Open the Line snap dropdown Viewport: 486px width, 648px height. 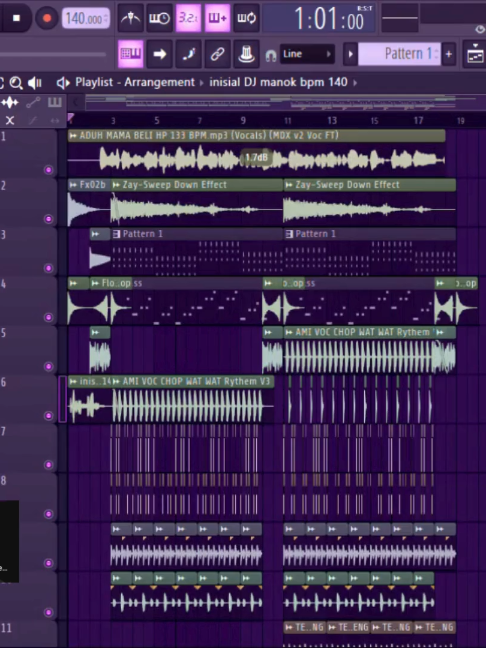click(307, 54)
